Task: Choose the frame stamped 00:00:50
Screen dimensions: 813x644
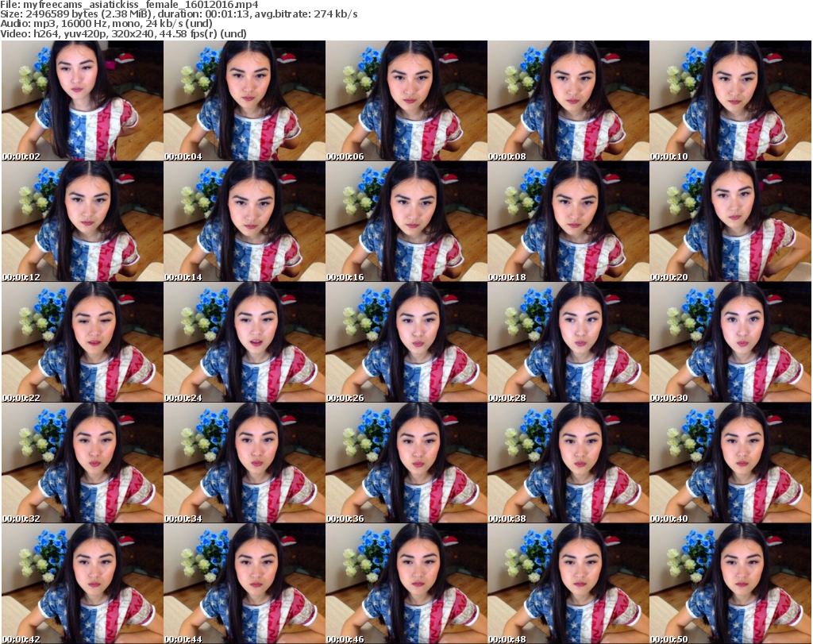Action: pyautogui.click(x=730, y=584)
